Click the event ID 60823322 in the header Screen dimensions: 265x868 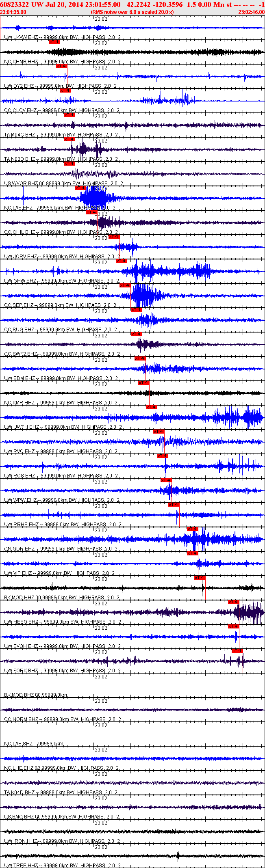pyautogui.click(x=15, y=4)
